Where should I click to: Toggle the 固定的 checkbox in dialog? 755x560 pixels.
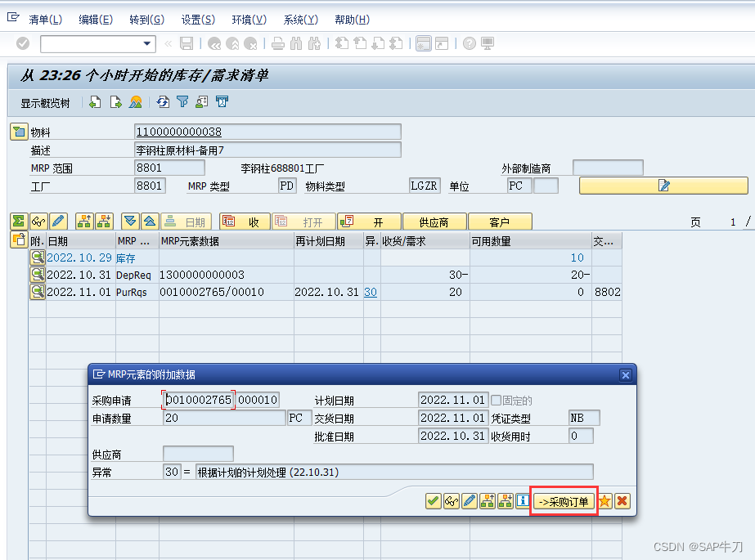click(x=496, y=401)
